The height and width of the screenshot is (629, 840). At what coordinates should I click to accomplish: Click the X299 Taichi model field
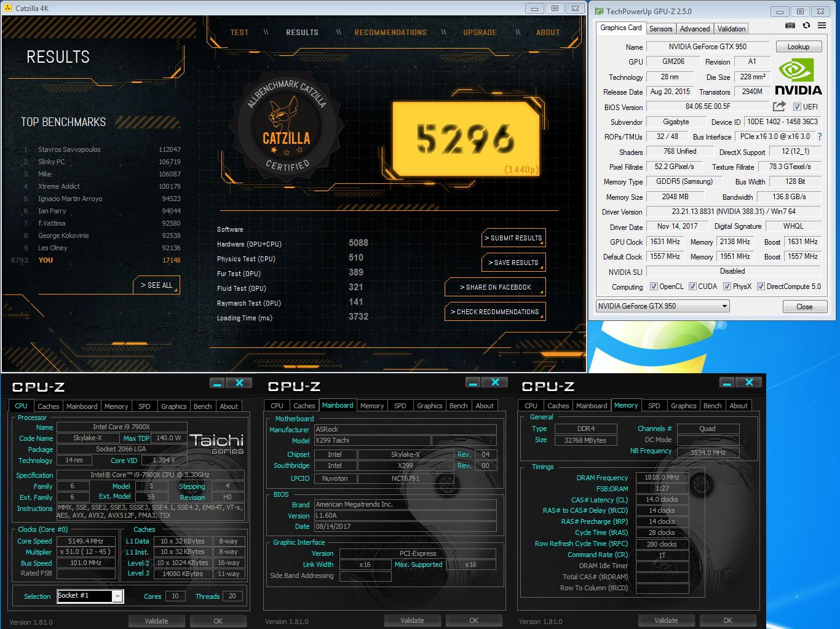[x=372, y=441]
